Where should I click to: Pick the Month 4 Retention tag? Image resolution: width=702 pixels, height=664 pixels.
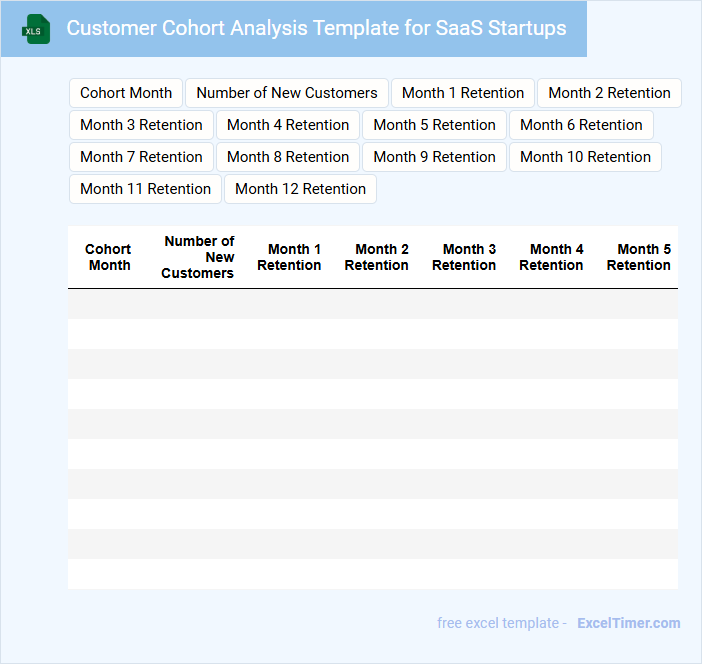[x=288, y=125]
